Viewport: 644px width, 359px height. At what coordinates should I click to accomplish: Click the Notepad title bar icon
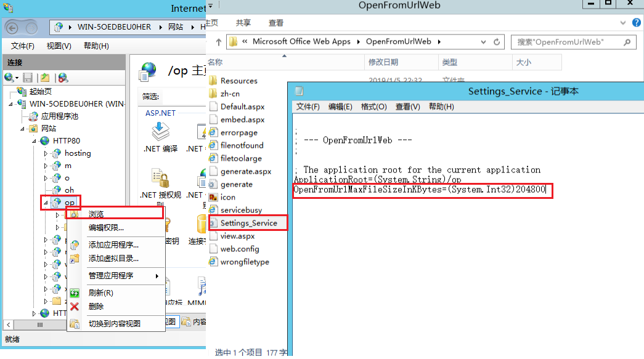pyautogui.click(x=299, y=91)
